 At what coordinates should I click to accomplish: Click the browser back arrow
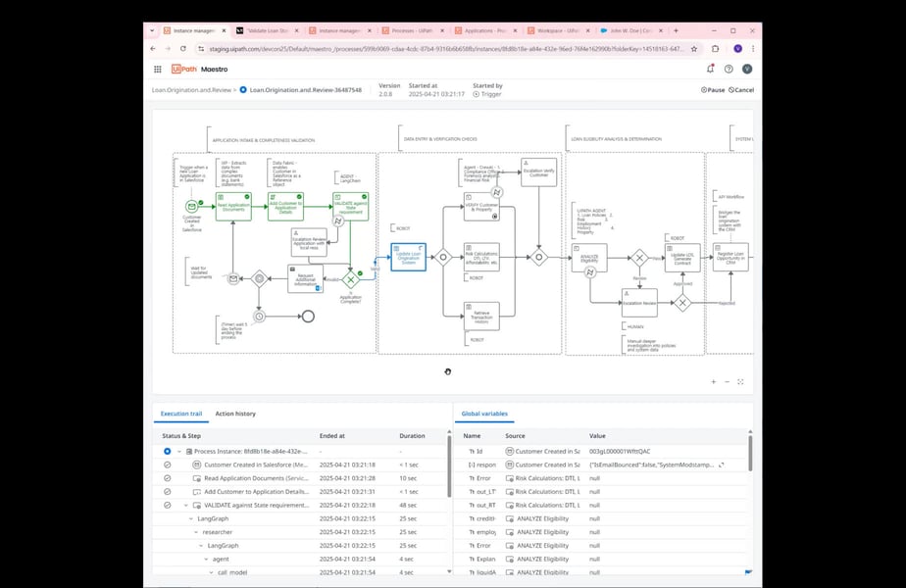(153, 49)
